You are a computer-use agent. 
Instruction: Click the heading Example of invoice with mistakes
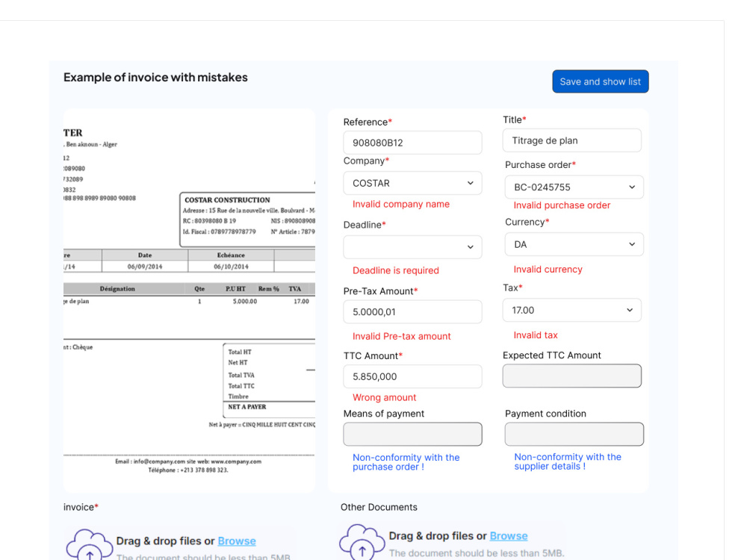coord(155,77)
